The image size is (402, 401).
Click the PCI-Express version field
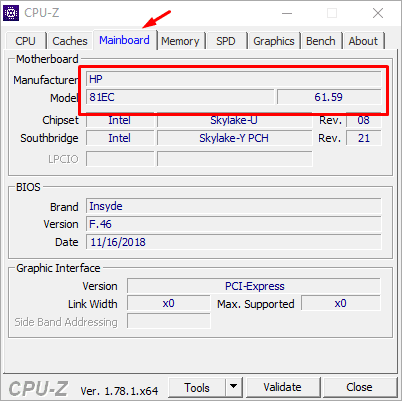pos(254,286)
